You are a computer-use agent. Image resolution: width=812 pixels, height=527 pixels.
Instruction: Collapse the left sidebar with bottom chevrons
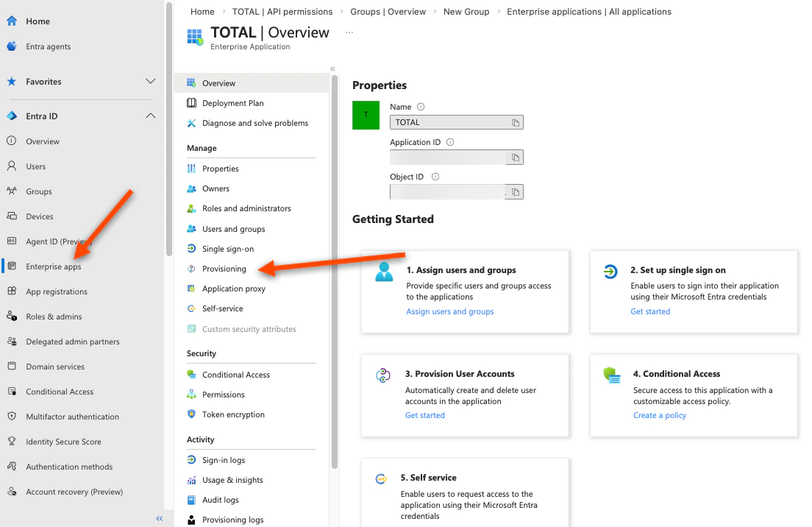click(160, 518)
